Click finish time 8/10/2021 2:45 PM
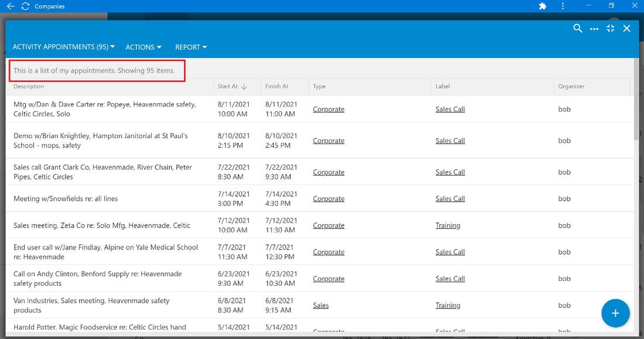Screen dimensions: 644x339 (x=281, y=141)
